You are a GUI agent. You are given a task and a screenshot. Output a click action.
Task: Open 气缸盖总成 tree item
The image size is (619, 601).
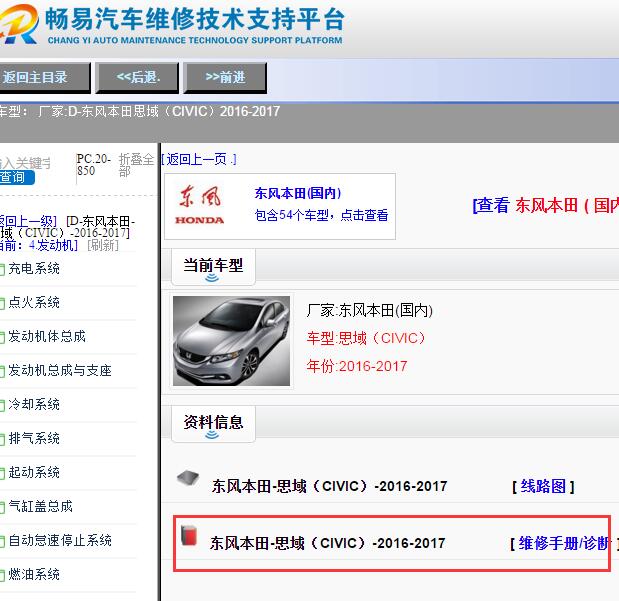(x=41, y=506)
